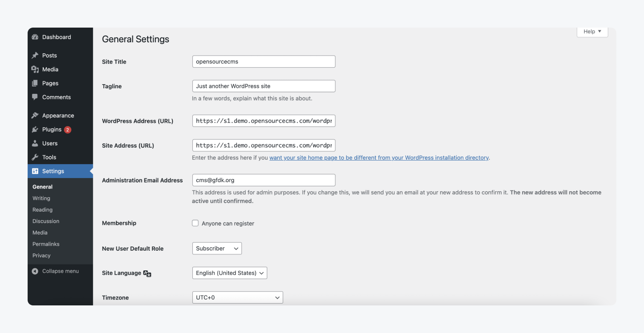Open the Discussion settings section
644x333 pixels.
tap(46, 221)
